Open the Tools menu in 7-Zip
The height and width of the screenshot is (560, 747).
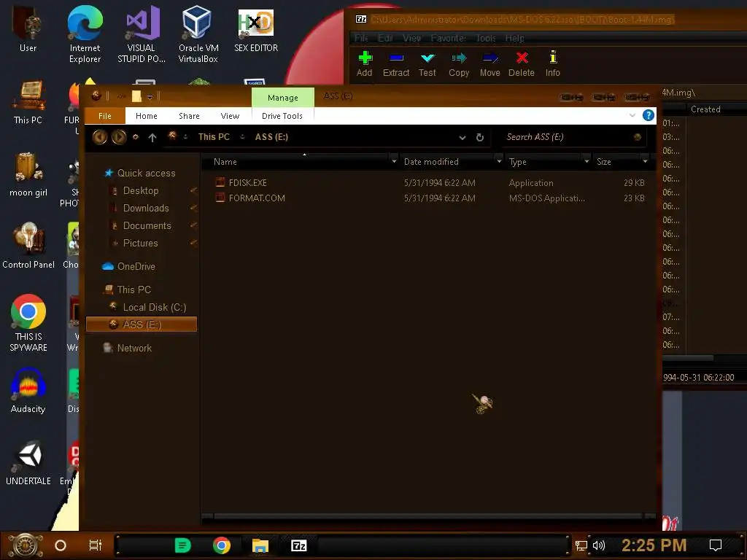click(x=486, y=38)
